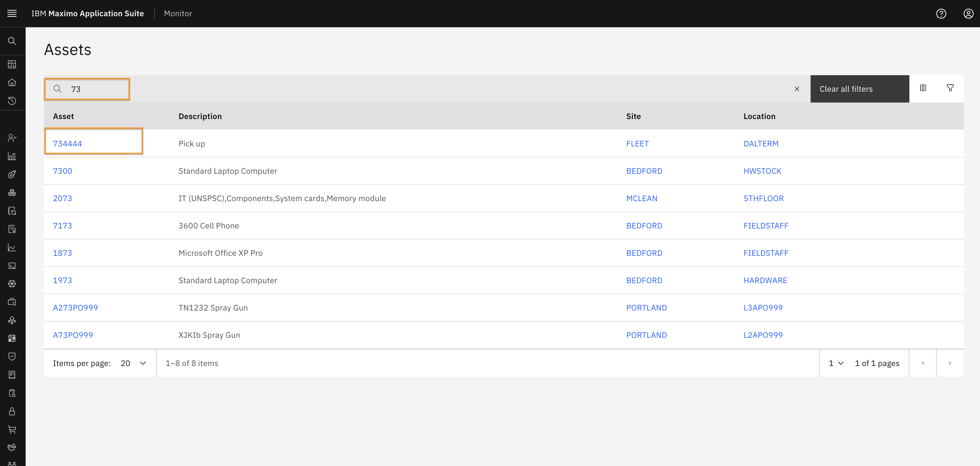Toggle the table filter funnel icon
Image resolution: width=980 pixels, height=466 pixels.
click(x=950, y=88)
